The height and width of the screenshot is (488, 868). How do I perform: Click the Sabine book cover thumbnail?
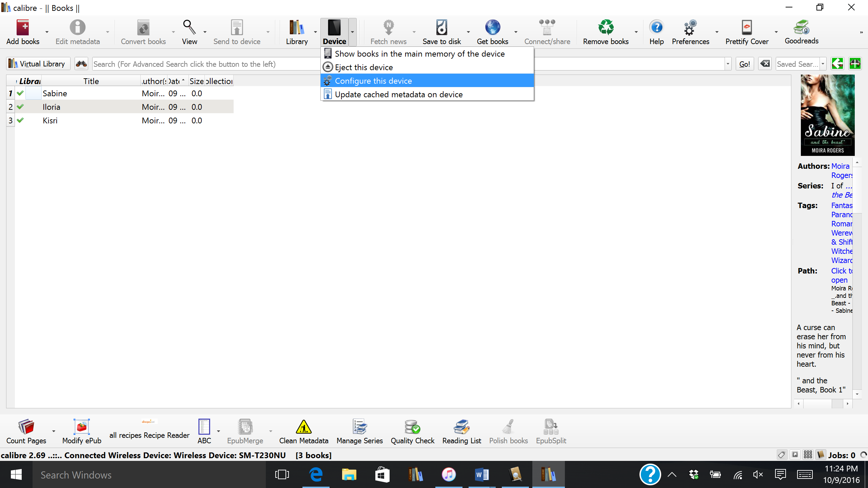pyautogui.click(x=827, y=115)
